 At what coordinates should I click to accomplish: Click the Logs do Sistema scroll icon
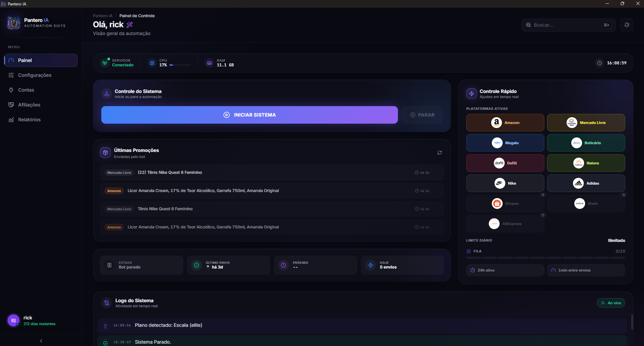[x=107, y=303]
